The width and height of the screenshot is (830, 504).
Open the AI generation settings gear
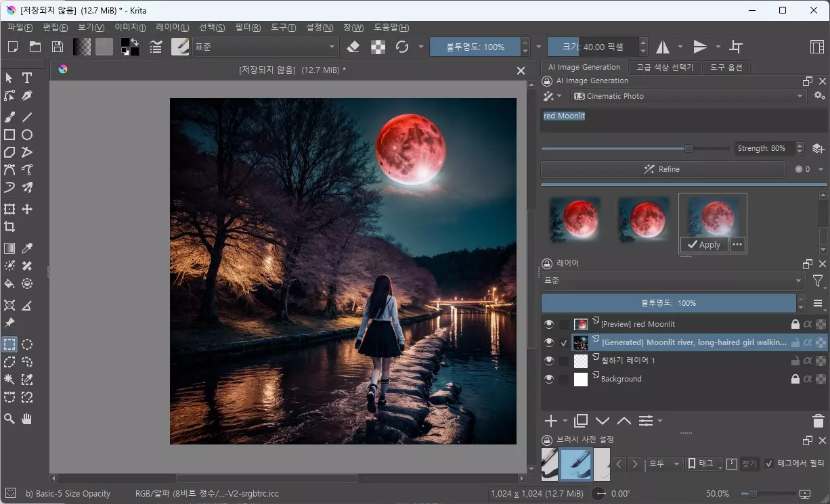pos(819,95)
